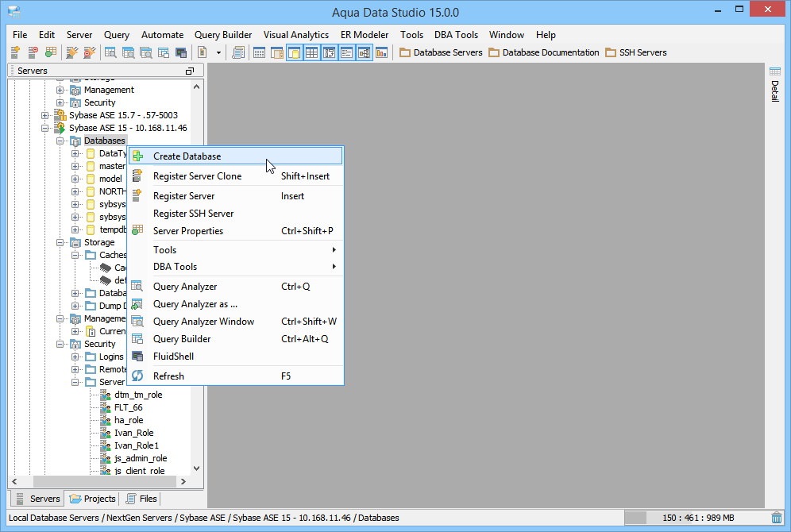Screen dimensions: 791x532
Task: Expand the model database node
Action: (75, 179)
